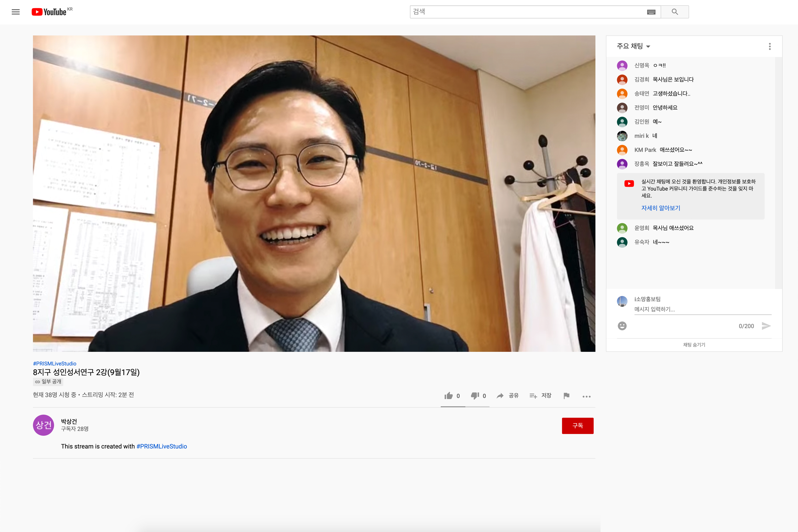Image resolution: width=798 pixels, height=532 pixels.
Task: Click the 공유 share button
Action: pos(507,396)
